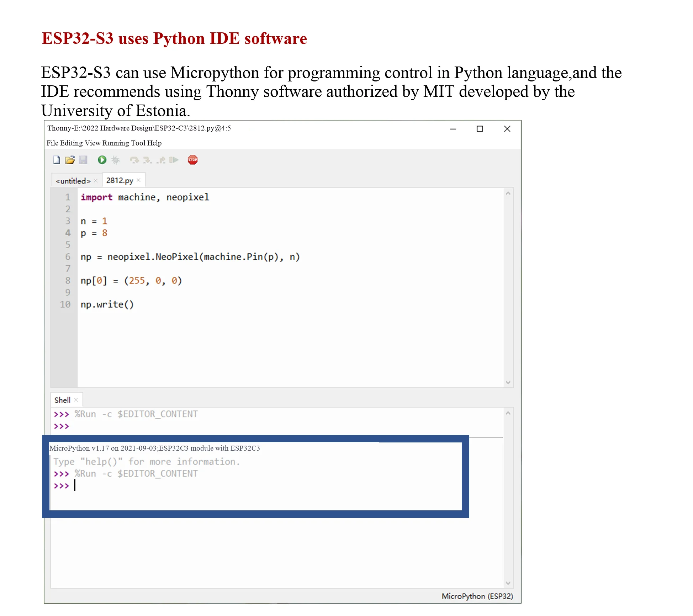
Task: Run current script with the green play icon
Action: coord(102,160)
